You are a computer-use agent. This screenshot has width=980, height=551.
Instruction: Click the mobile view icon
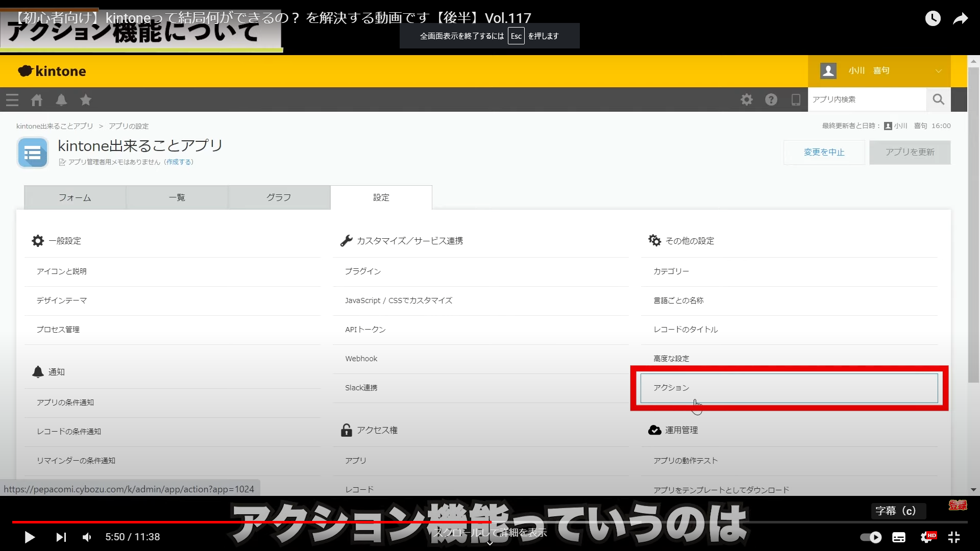pos(796,99)
